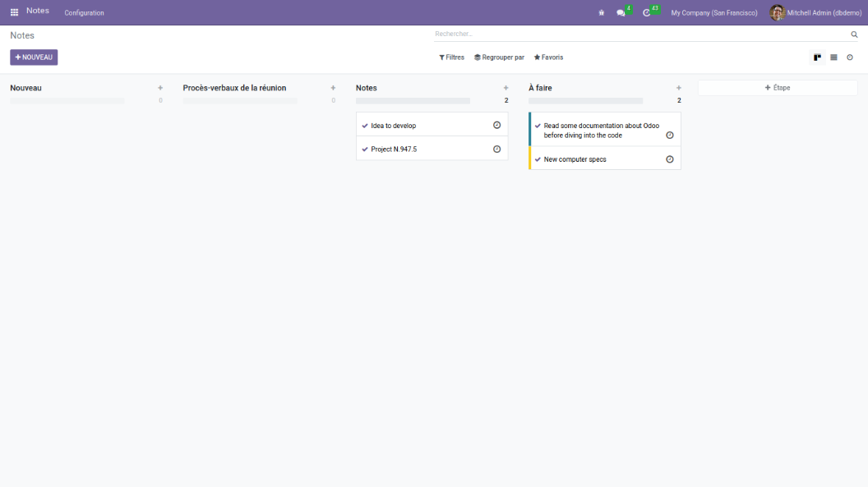Image resolution: width=868 pixels, height=487 pixels.
Task: Open the conversations message icon
Action: pos(621,12)
